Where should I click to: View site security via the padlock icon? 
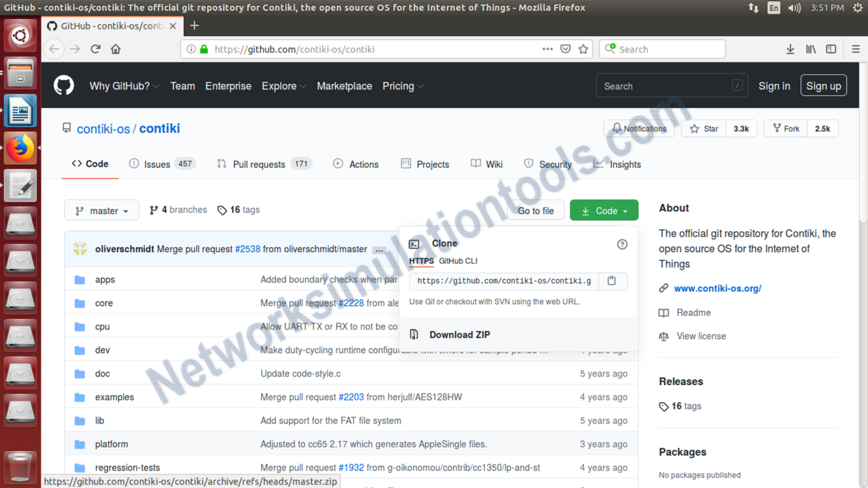click(203, 49)
